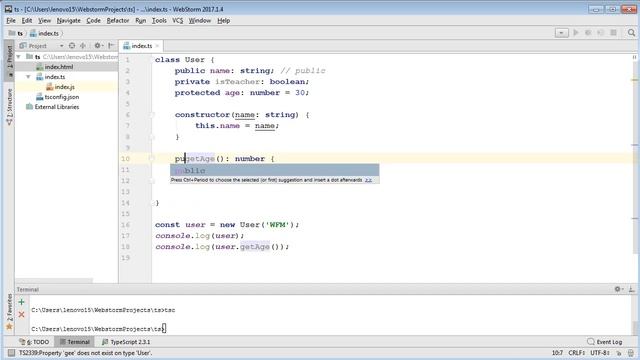Click the editor analysis indicator at top right

634,57
